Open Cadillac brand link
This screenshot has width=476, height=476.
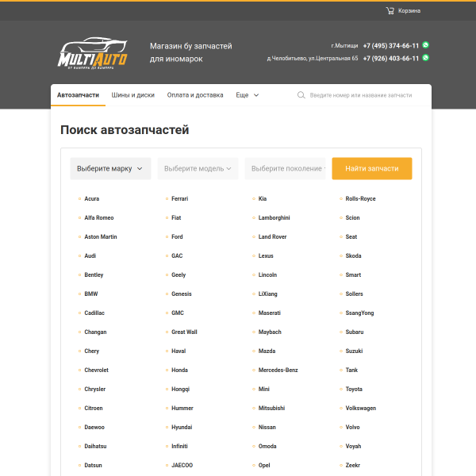coord(94,313)
